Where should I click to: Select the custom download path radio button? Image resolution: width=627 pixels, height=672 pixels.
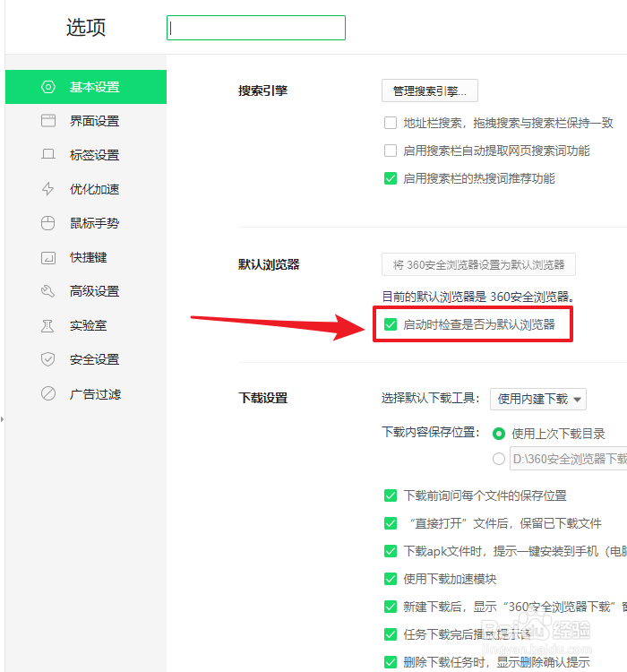click(x=499, y=459)
